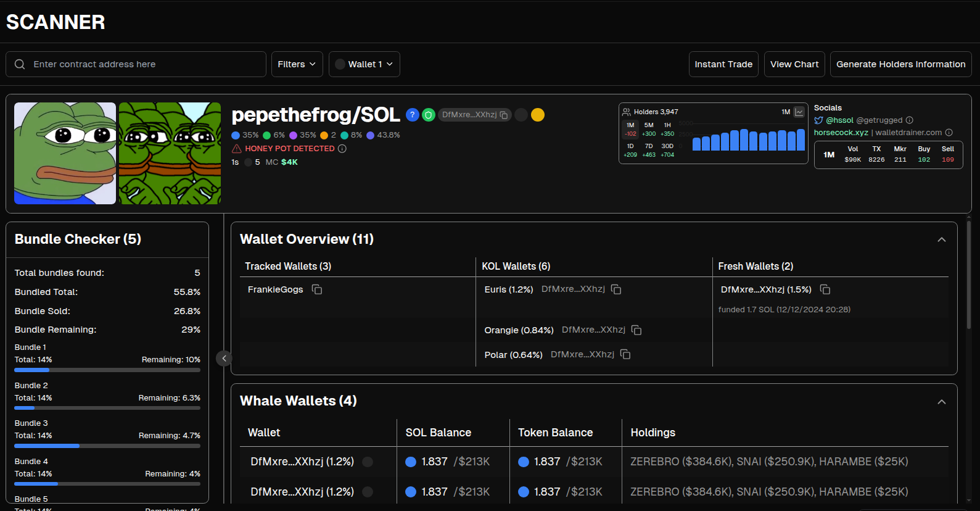Viewport: 980px width, 511px height.
Task: Collapse the Whale Wallets section
Action: click(942, 402)
